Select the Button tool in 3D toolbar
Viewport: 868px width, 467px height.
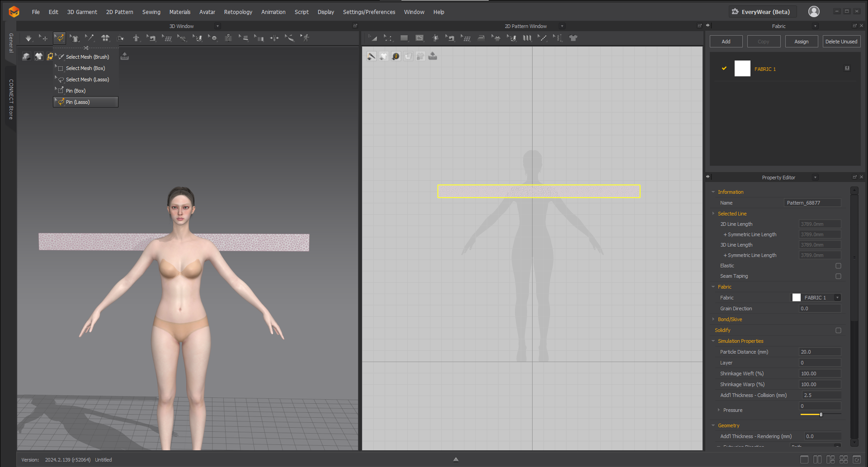tap(213, 38)
